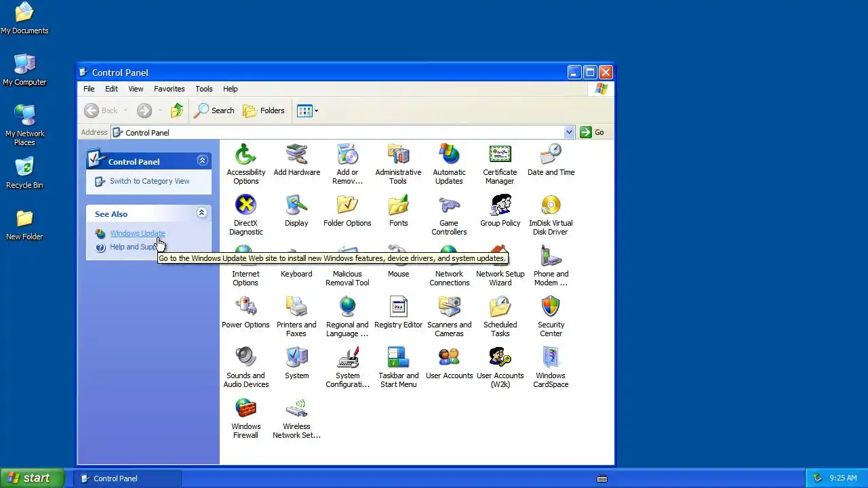Open User Accounts icon
Screen dimensions: 868x488
449,357
